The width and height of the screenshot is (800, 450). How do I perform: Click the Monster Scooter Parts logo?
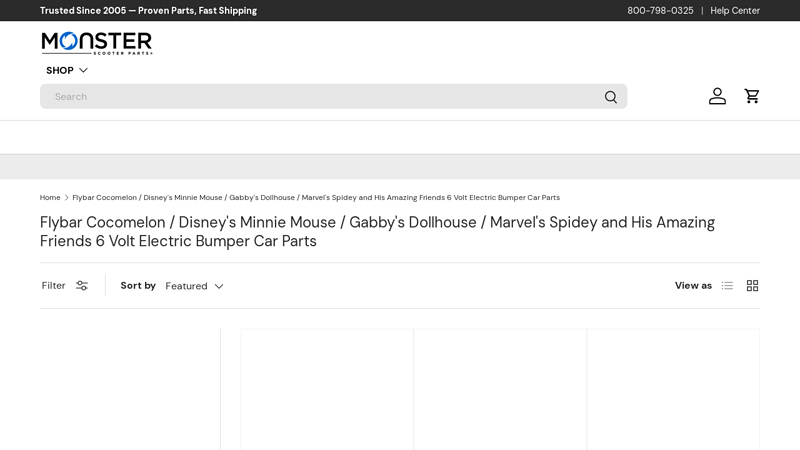96,43
